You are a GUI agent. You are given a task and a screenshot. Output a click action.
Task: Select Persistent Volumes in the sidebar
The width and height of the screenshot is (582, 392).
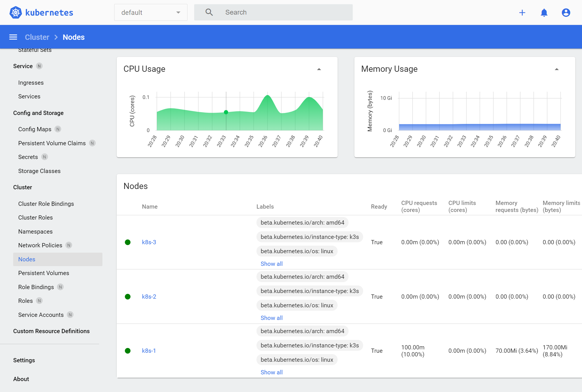[x=43, y=273]
